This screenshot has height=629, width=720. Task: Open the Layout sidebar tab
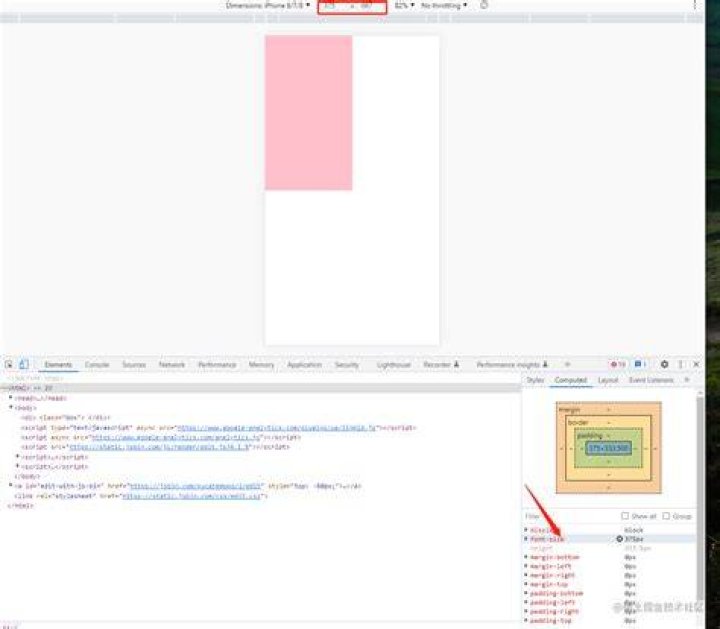coord(608,380)
